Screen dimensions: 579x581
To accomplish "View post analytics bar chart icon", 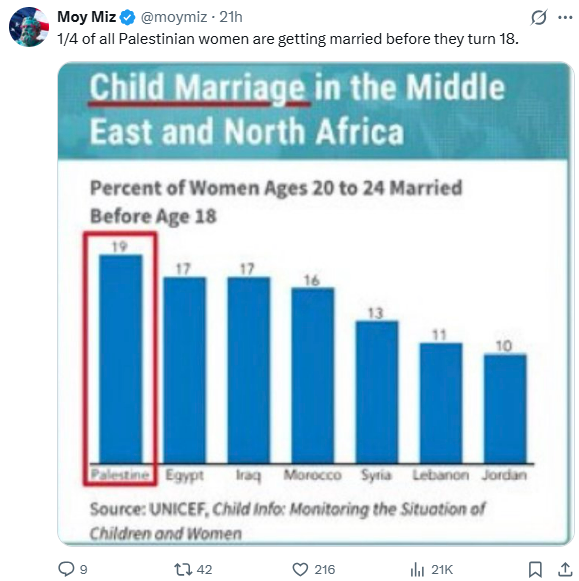I will tap(417, 570).
